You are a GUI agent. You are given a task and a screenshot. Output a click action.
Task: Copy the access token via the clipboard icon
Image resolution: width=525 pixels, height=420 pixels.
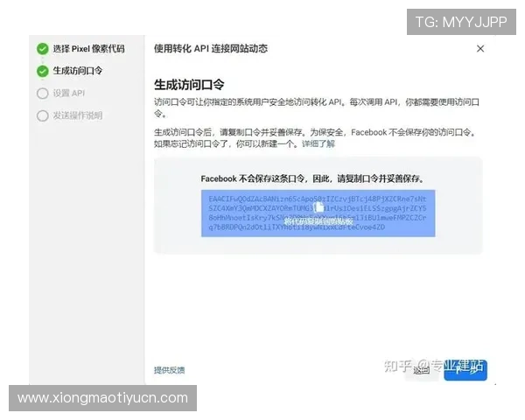point(319,207)
